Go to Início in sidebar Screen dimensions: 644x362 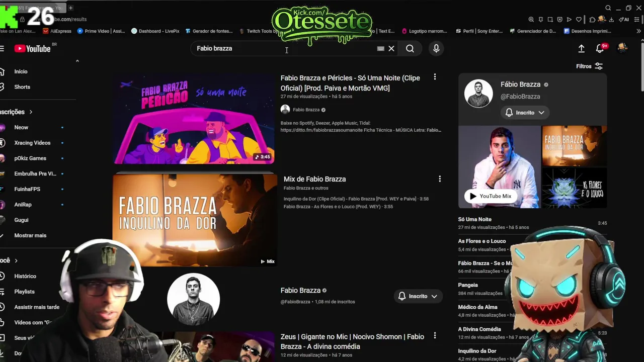click(x=21, y=71)
